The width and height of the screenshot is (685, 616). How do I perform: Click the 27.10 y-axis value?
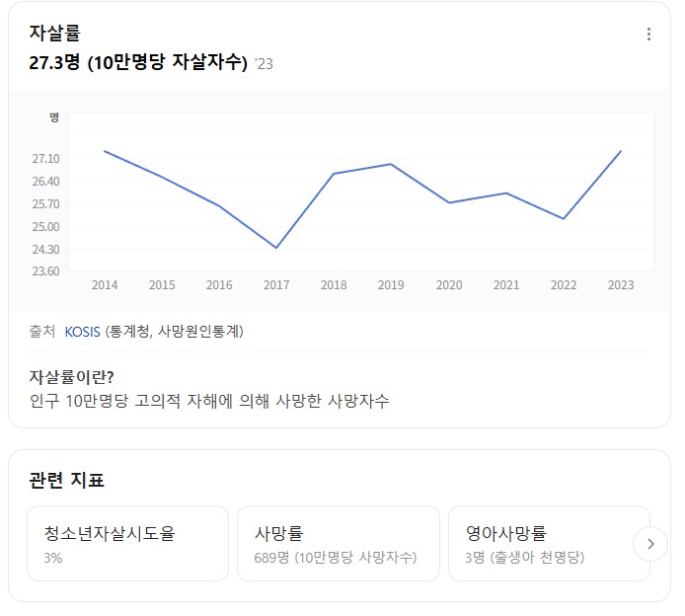45,159
